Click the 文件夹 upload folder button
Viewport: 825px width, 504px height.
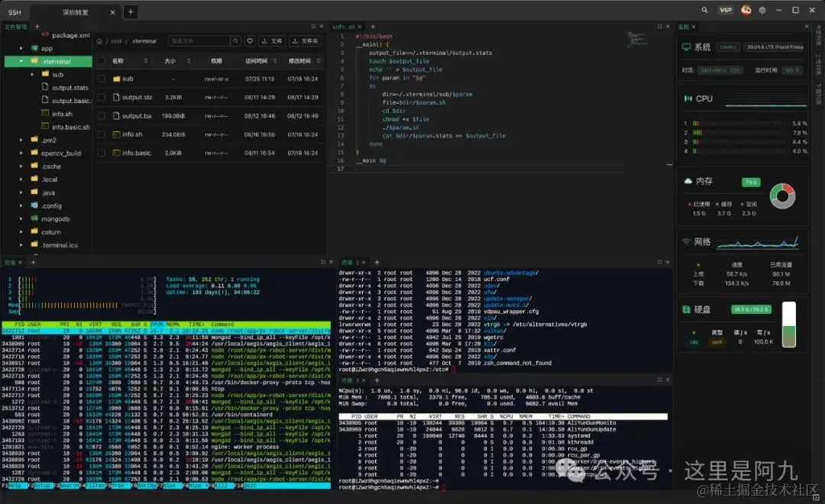[x=305, y=41]
